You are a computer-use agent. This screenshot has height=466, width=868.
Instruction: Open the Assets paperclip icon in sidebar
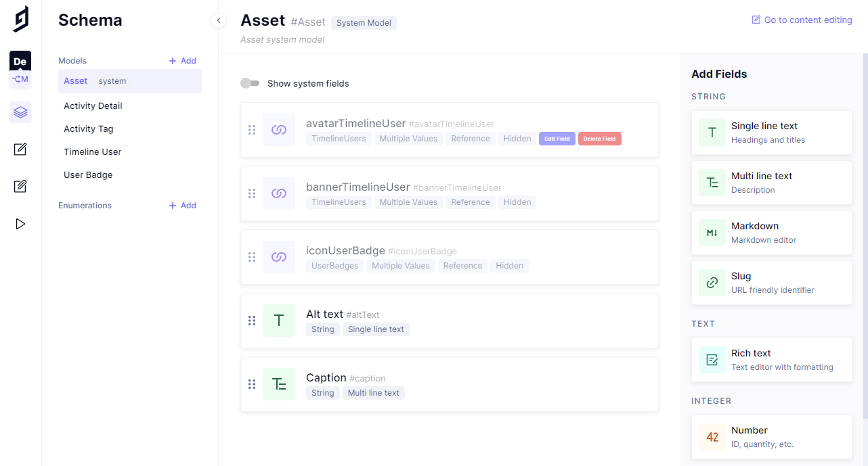20,186
